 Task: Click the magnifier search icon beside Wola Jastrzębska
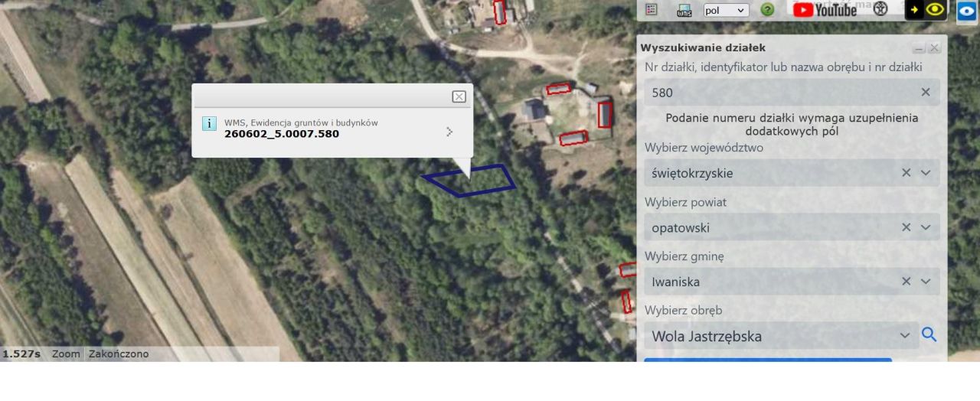pyautogui.click(x=929, y=334)
